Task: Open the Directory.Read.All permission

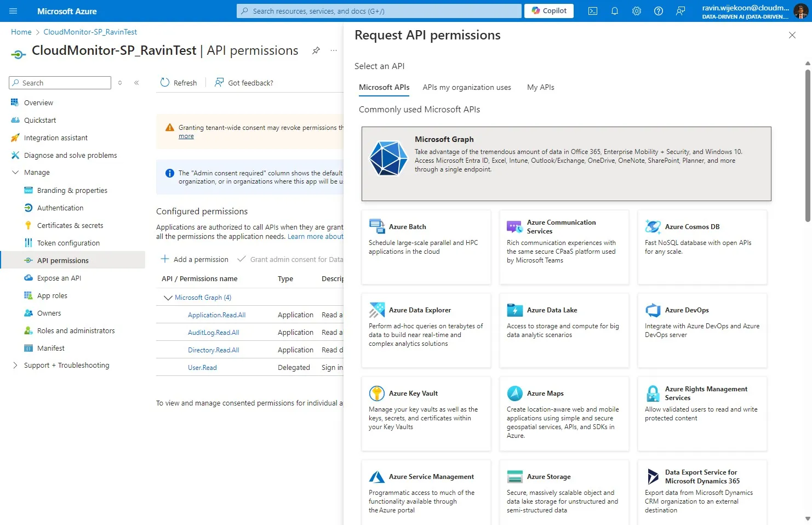Action: [x=213, y=350]
